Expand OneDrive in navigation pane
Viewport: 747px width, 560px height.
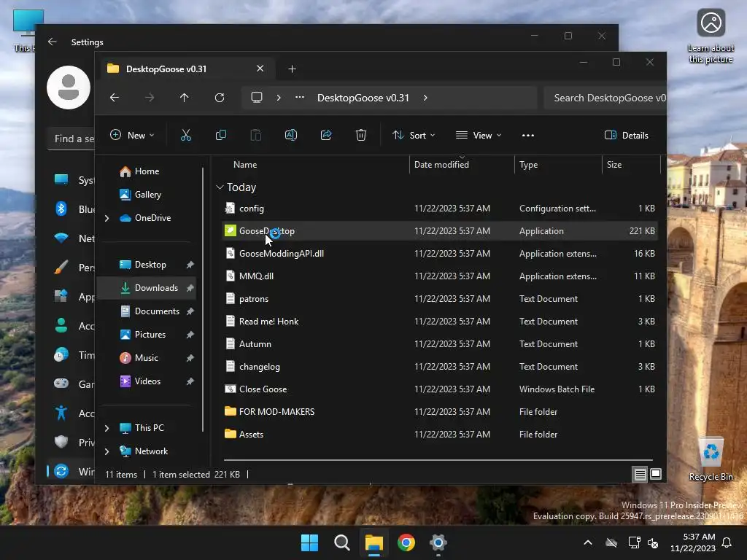pyautogui.click(x=107, y=218)
